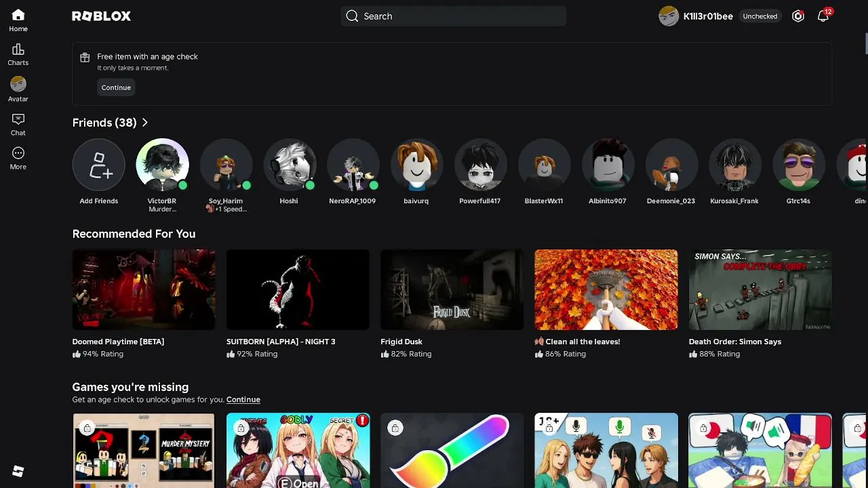Image resolution: width=868 pixels, height=488 pixels.
Task: Open friend BlasterWx11's avatar
Action: pyautogui.click(x=544, y=165)
